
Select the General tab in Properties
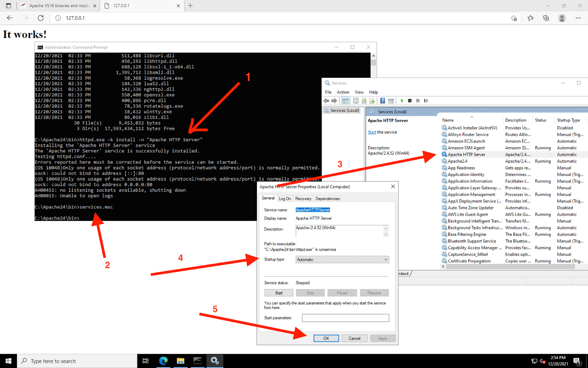point(268,198)
